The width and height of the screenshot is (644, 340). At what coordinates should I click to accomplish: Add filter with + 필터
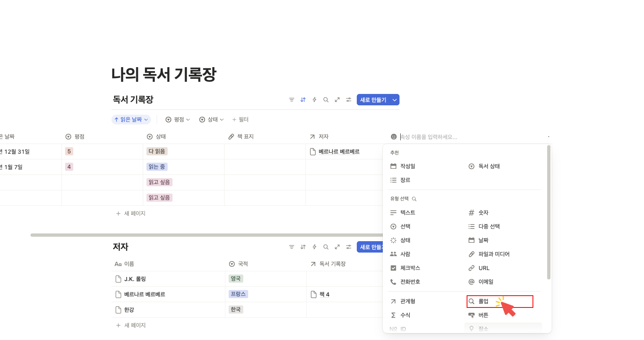point(240,120)
